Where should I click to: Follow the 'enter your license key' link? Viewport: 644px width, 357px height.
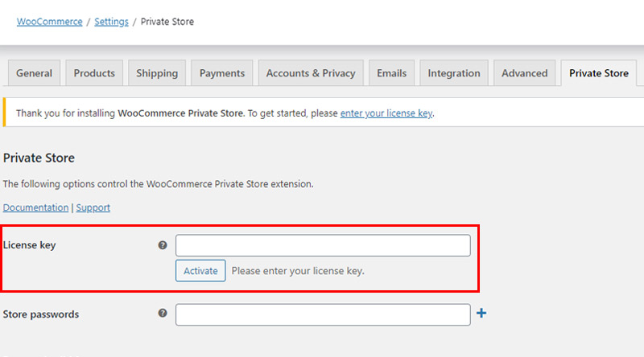pos(386,113)
